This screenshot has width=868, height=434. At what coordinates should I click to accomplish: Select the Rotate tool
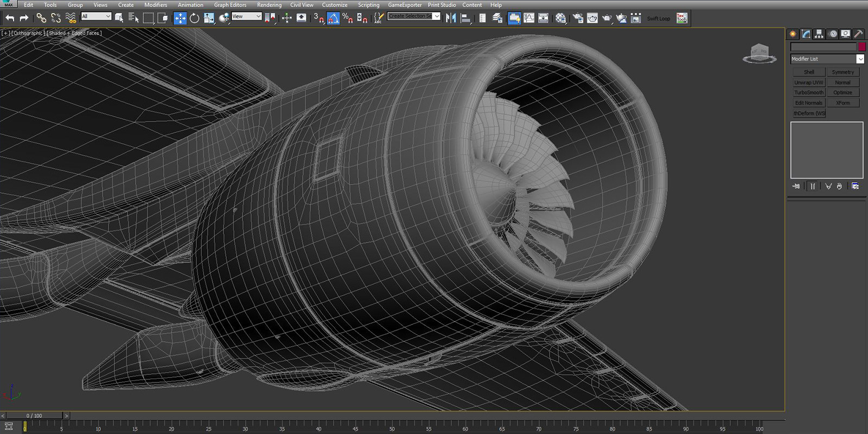194,18
